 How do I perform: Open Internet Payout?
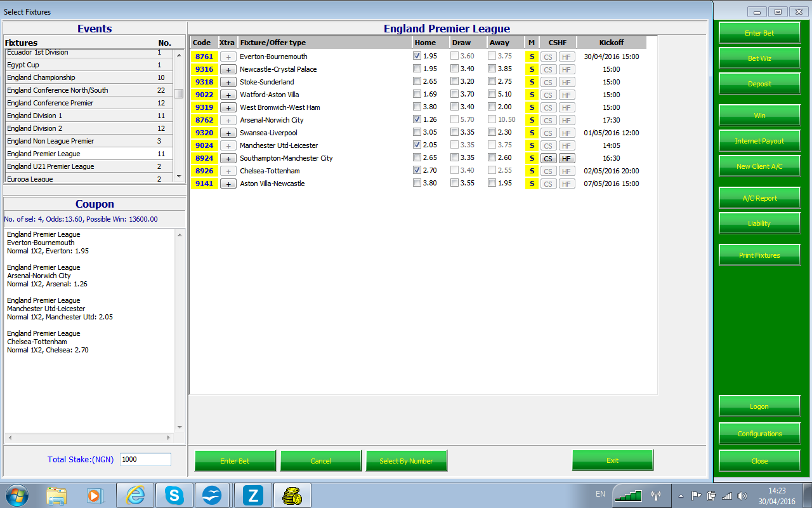[759, 141]
